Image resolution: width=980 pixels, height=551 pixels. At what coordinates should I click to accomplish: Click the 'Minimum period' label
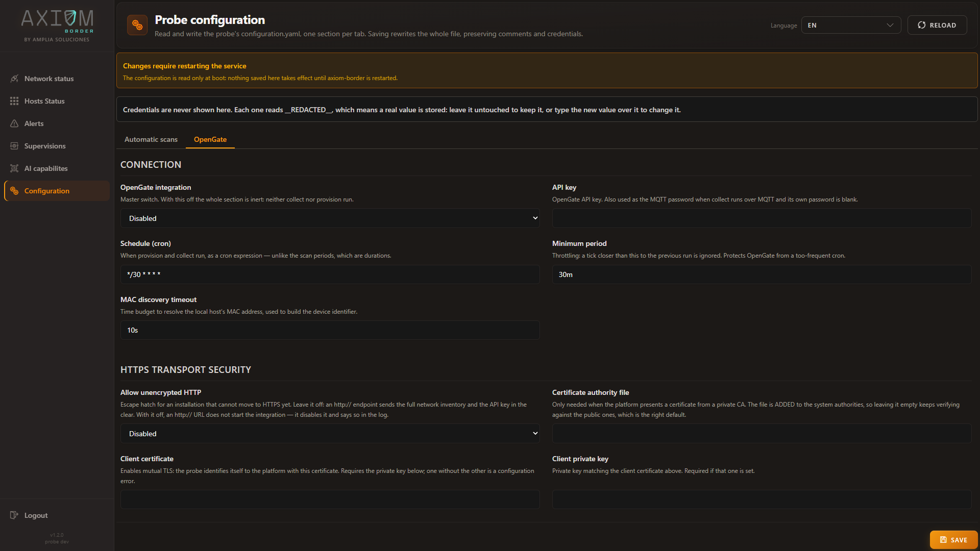pyautogui.click(x=579, y=243)
